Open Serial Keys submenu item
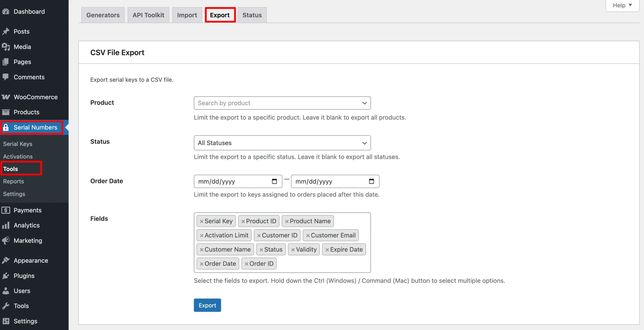 pyautogui.click(x=18, y=144)
